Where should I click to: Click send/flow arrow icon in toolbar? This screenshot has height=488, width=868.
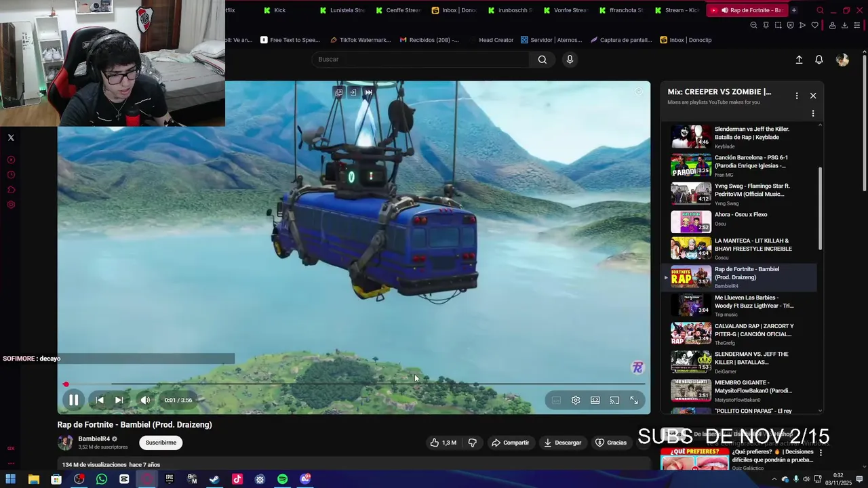[x=802, y=25]
